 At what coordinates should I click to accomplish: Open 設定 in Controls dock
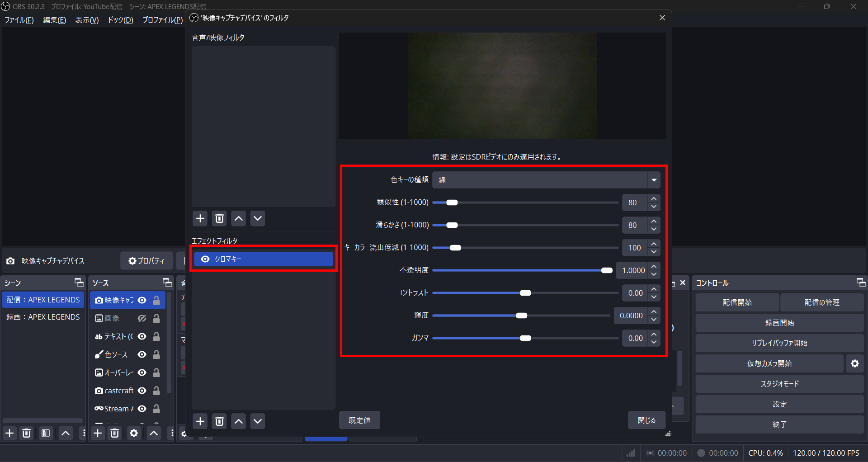tap(779, 404)
